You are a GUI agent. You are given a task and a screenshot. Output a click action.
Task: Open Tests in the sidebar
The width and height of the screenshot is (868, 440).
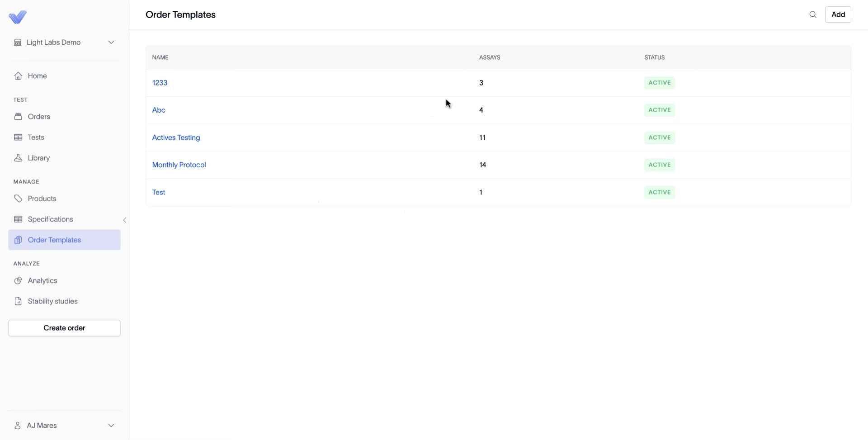pos(64,137)
